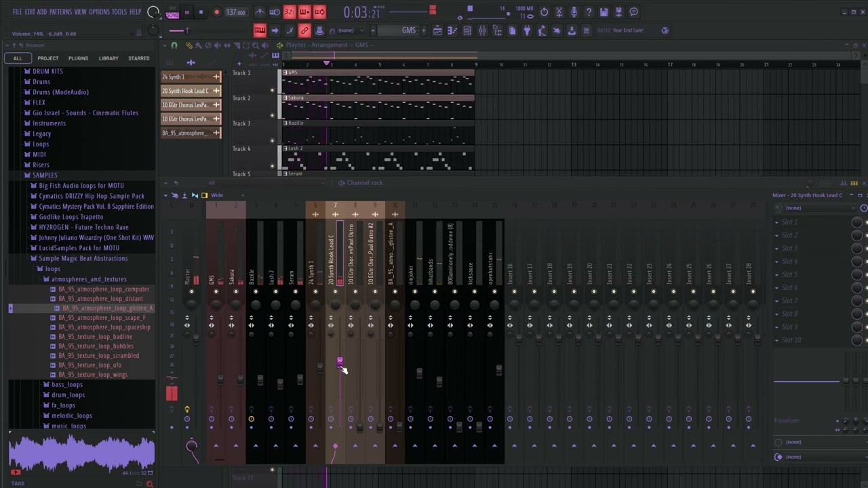Select the ALL browser tab

(18, 58)
